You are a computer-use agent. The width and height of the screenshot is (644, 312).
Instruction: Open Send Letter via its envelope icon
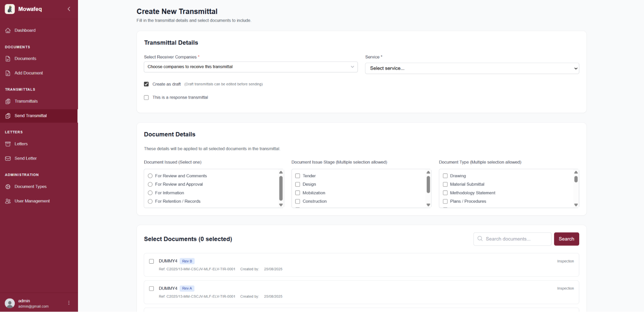[8, 158]
